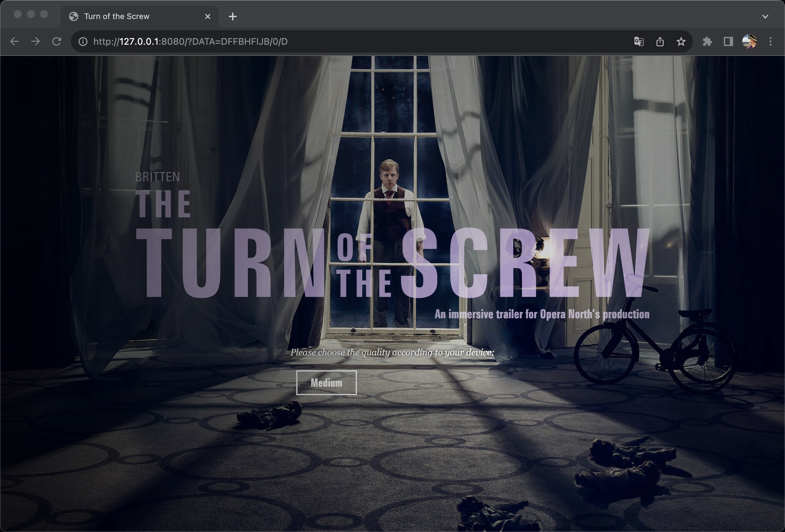Click the BRITTEN heading text
Screen dimensions: 785x532
tap(157, 177)
